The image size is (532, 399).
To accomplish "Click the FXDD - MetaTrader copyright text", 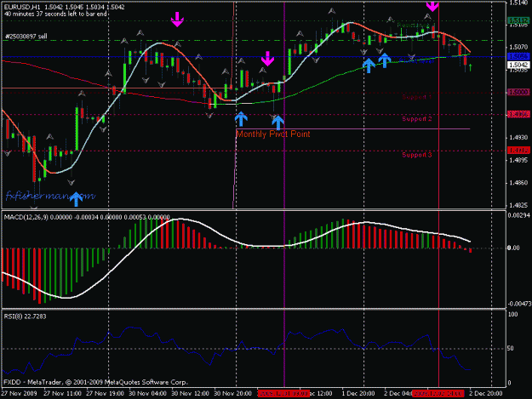I will (95, 382).
